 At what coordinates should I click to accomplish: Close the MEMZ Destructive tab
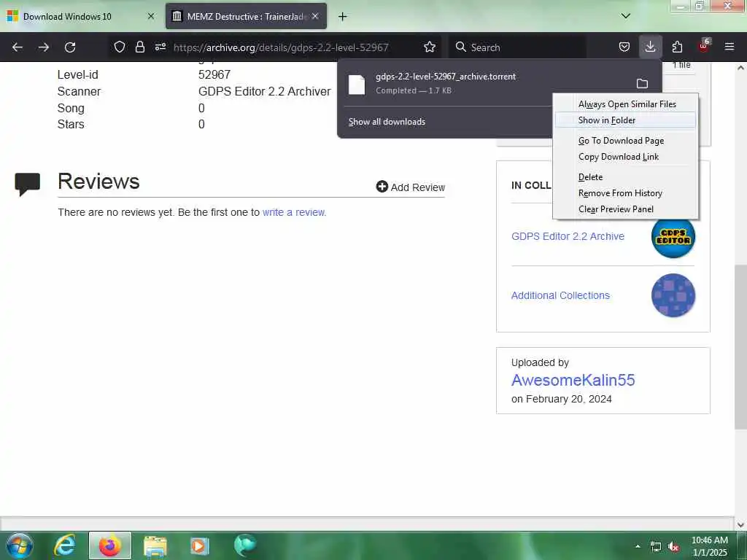coord(315,16)
